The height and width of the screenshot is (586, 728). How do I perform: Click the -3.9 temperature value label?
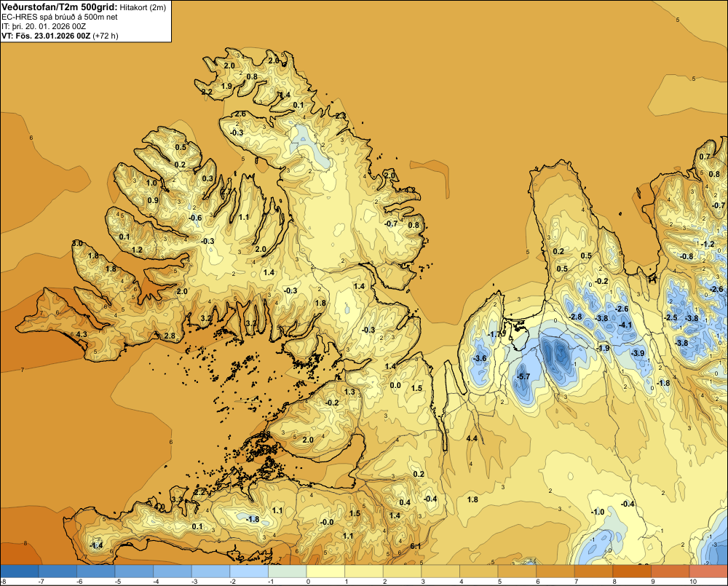pyautogui.click(x=638, y=353)
